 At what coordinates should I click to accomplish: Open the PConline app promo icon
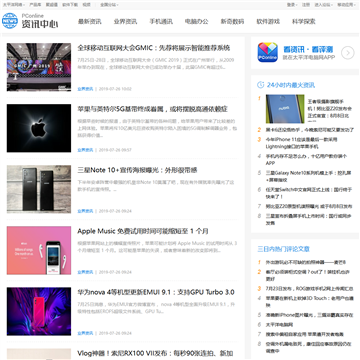coord(268,52)
